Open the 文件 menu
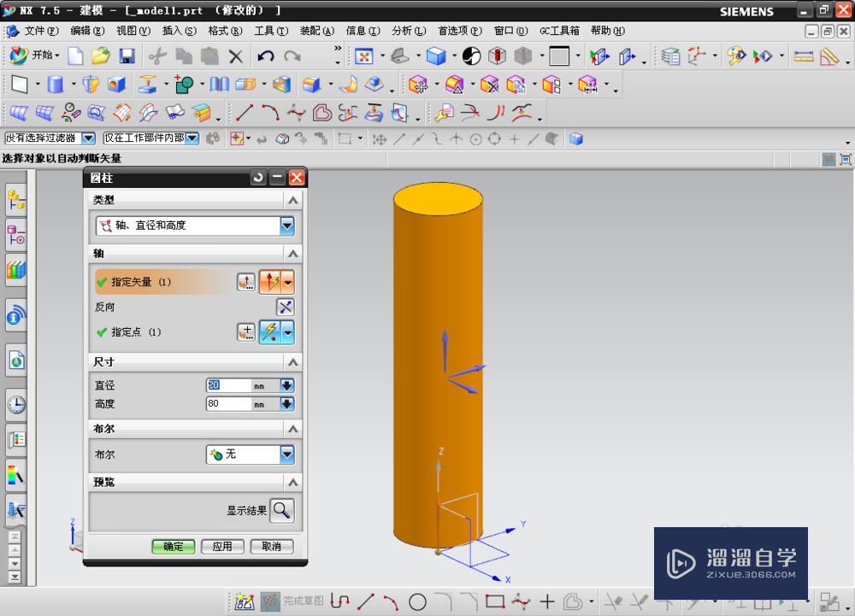This screenshot has height=616, width=855. coord(41,31)
